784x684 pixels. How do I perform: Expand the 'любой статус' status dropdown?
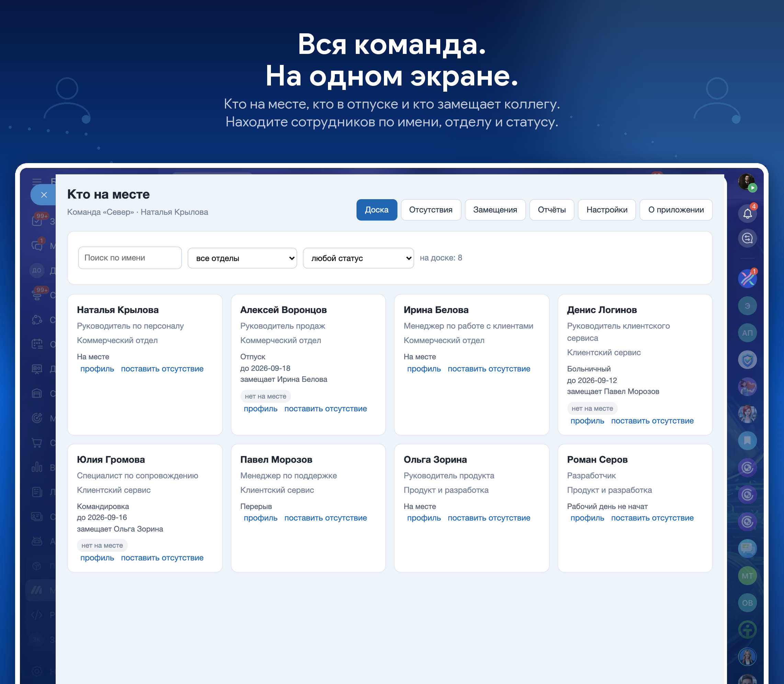pyautogui.click(x=359, y=259)
